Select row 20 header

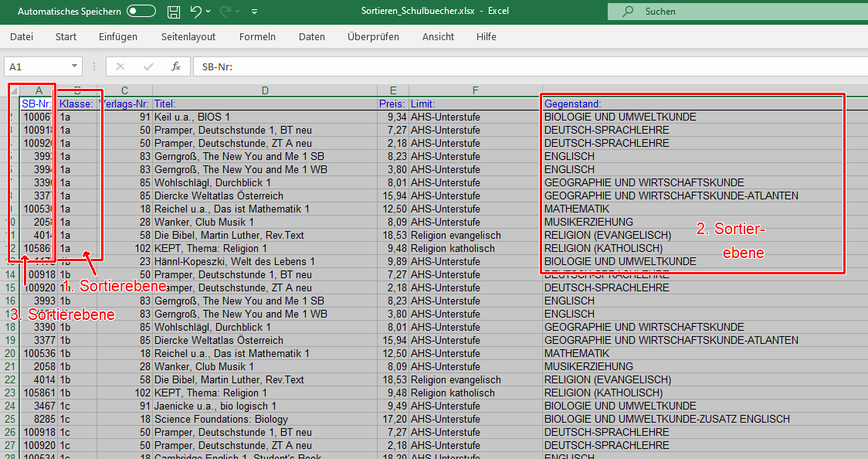click(x=10, y=353)
